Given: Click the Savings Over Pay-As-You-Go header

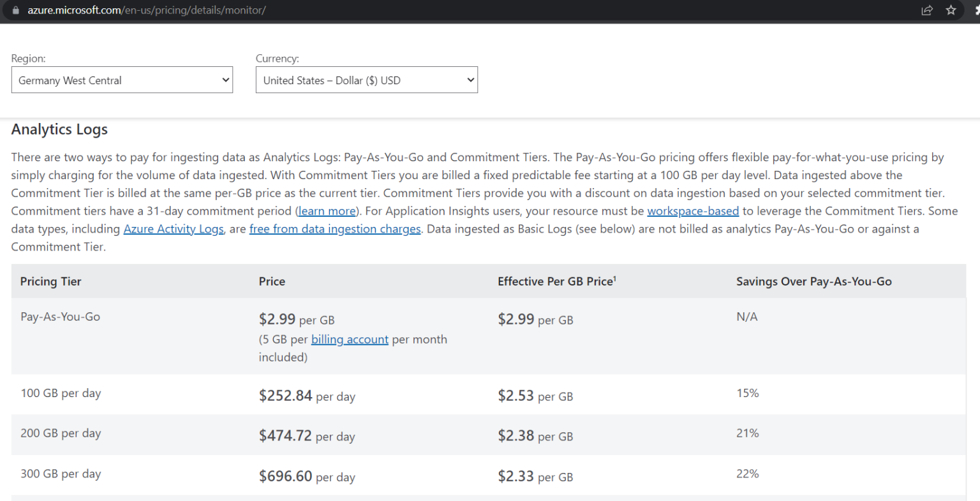Looking at the screenshot, I should point(814,282).
